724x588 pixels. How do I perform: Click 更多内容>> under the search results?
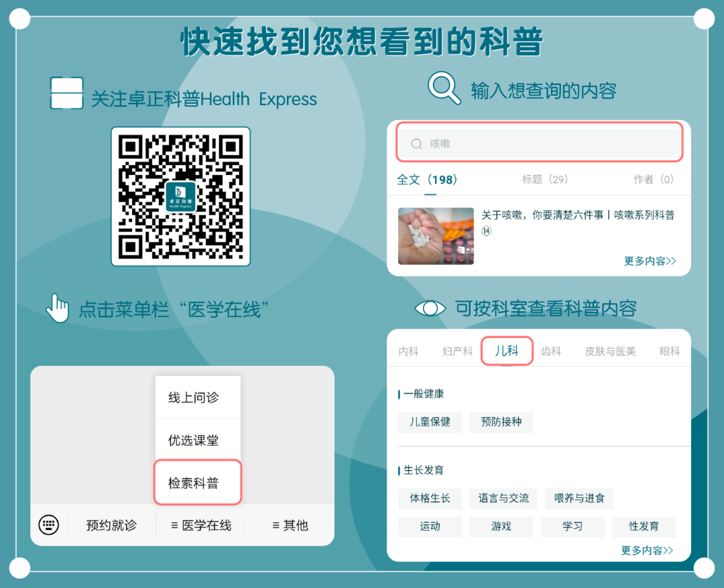click(650, 261)
